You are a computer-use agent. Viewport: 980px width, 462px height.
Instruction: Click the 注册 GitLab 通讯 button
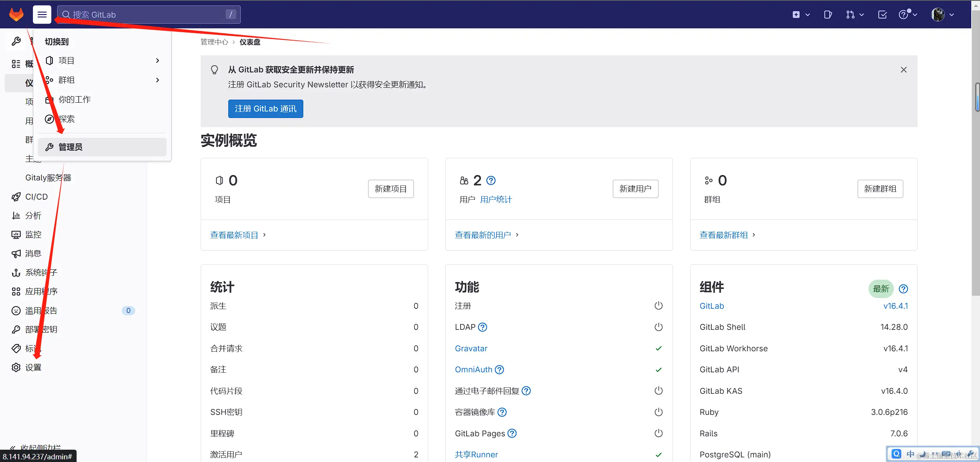click(265, 109)
